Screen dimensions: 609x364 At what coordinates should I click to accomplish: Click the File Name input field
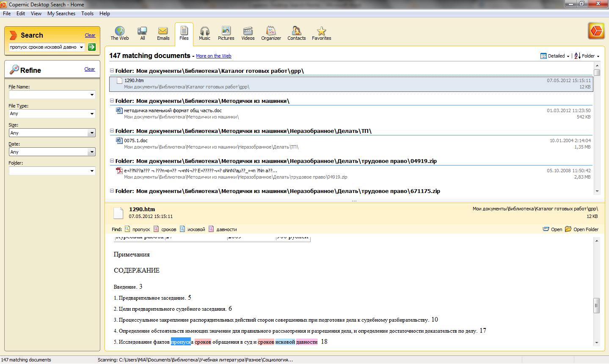point(49,95)
